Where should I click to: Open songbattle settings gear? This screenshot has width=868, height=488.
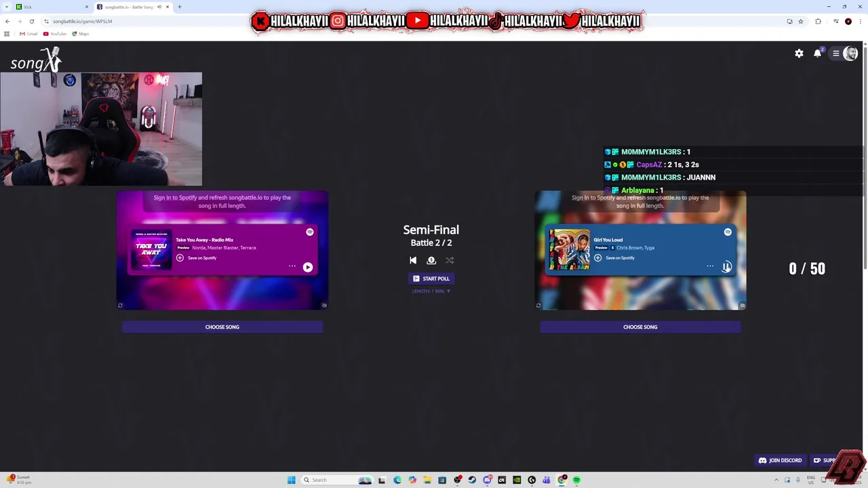pyautogui.click(x=799, y=54)
